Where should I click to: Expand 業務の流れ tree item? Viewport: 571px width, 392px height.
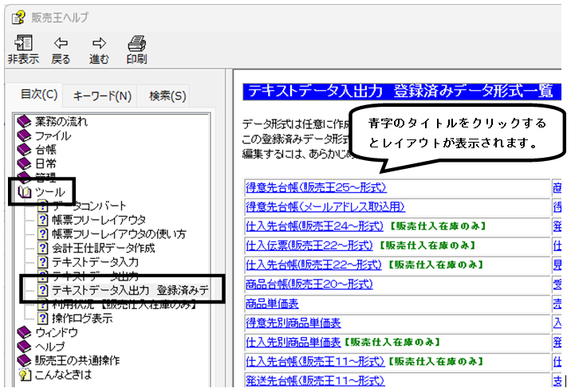(61, 121)
